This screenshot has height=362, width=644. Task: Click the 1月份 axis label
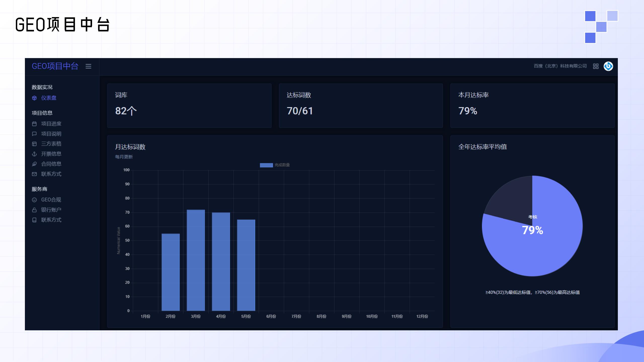145,316
